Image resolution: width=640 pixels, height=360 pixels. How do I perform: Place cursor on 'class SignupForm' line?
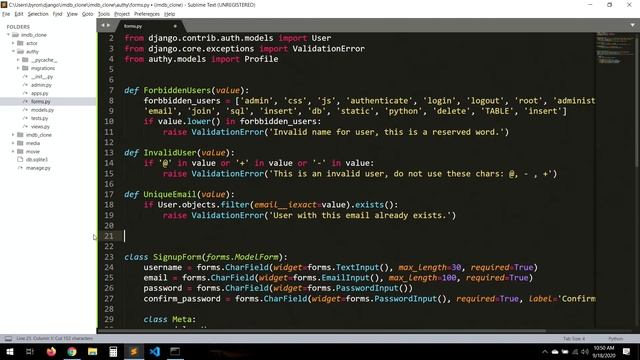206,257
